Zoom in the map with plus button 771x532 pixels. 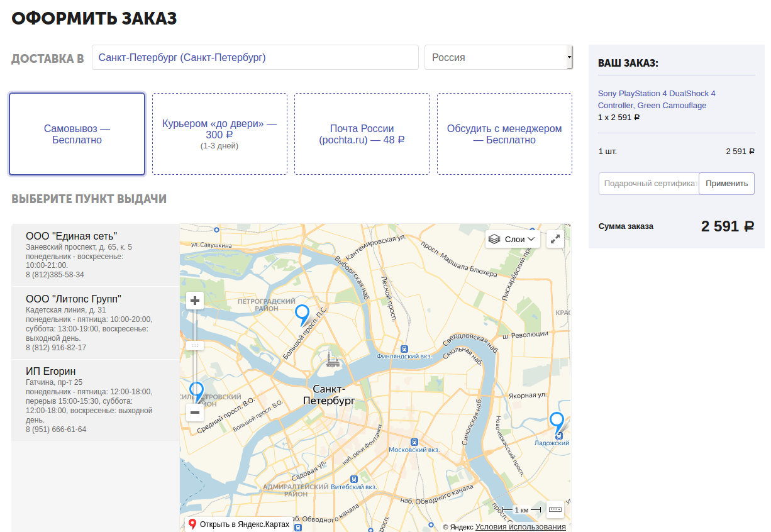tap(195, 301)
